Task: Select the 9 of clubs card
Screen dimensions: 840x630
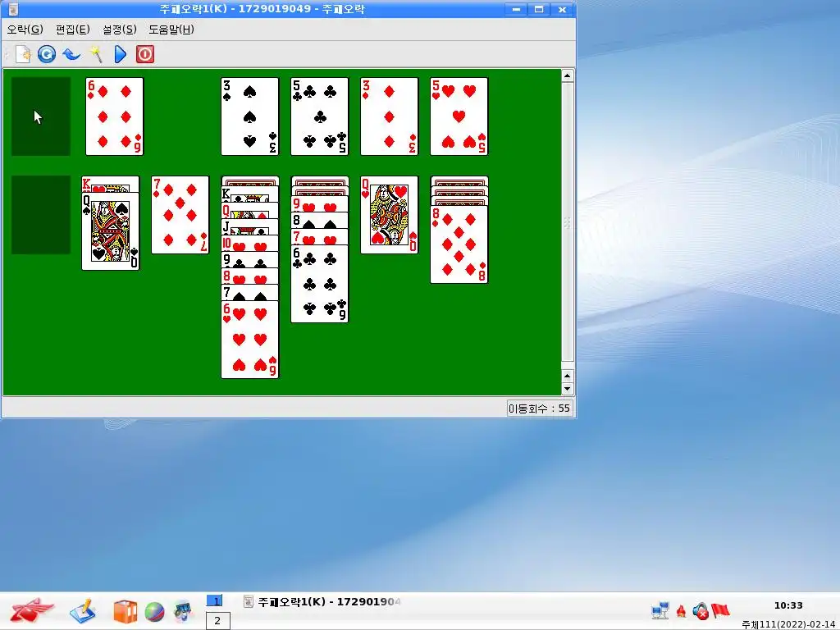Action: [x=250, y=260]
